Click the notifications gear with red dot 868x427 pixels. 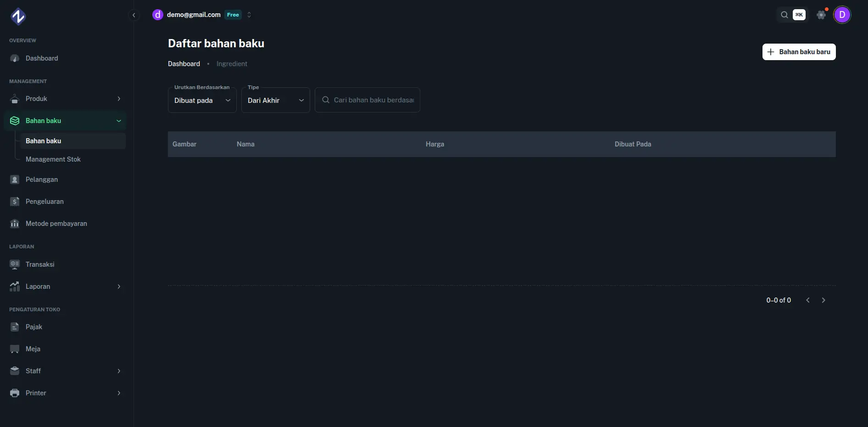[821, 15]
